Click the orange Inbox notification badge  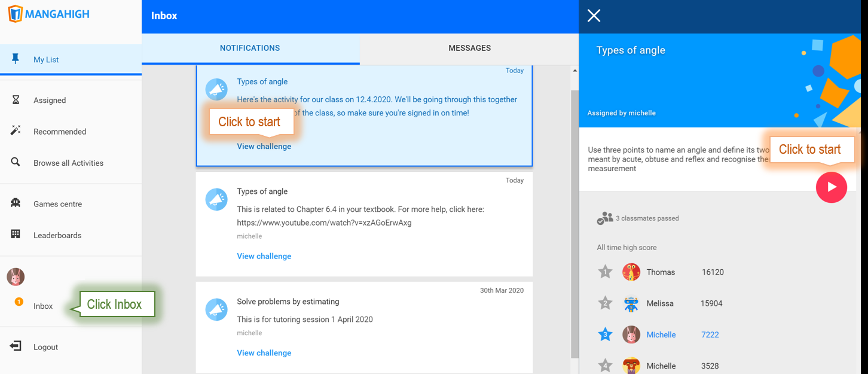(x=19, y=302)
